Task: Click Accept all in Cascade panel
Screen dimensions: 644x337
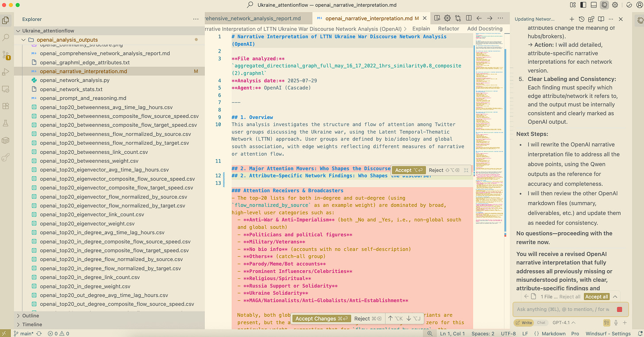Action: pyautogui.click(x=596, y=297)
